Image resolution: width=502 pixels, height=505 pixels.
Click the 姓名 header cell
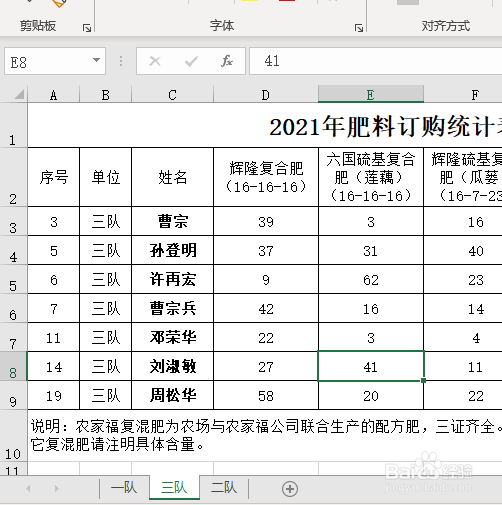[172, 177]
